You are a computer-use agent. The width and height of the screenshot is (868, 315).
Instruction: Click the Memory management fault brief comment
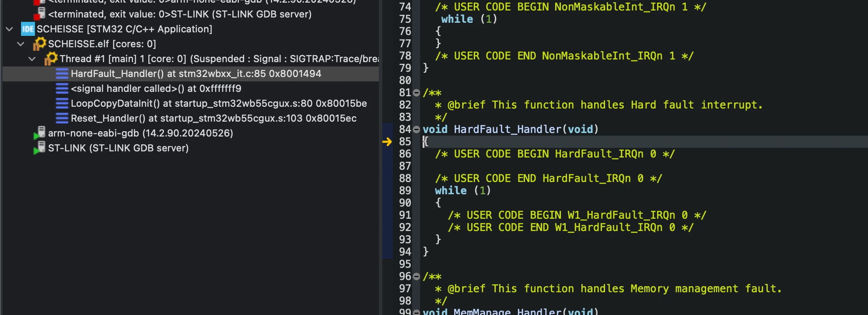tap(608, 289)
